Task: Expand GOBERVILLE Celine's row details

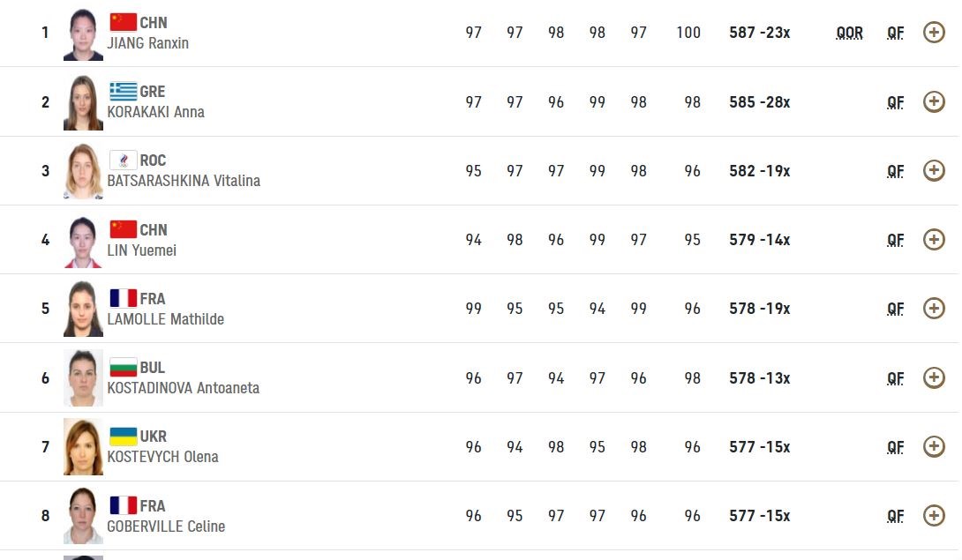Action: coord(934,515)
